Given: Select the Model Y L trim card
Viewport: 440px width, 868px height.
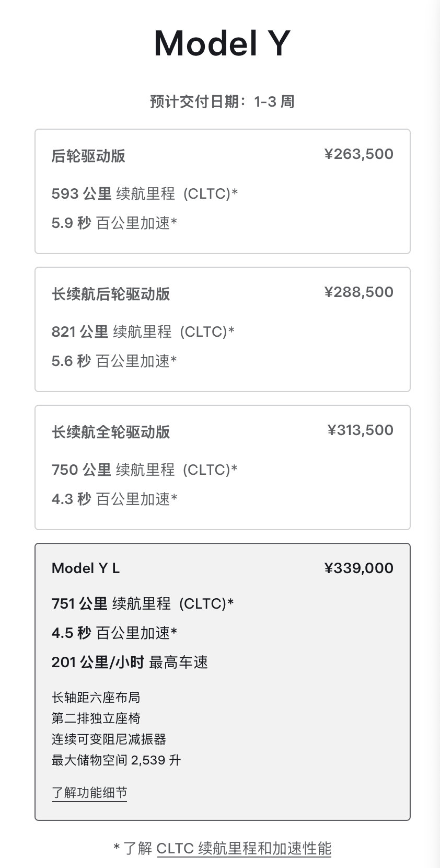Looking at the screenshot, I should click(x=222, y=682).
